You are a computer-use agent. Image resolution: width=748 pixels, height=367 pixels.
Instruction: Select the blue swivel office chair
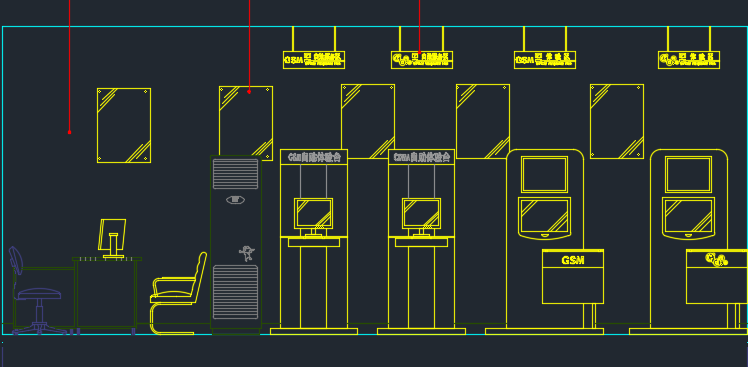coord(36,290)
